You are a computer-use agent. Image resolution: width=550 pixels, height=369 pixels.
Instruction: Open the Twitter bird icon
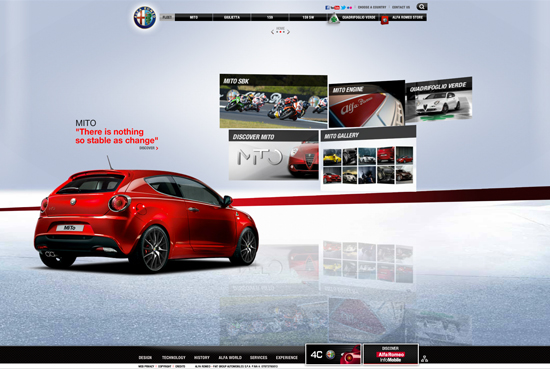(343, 7)
